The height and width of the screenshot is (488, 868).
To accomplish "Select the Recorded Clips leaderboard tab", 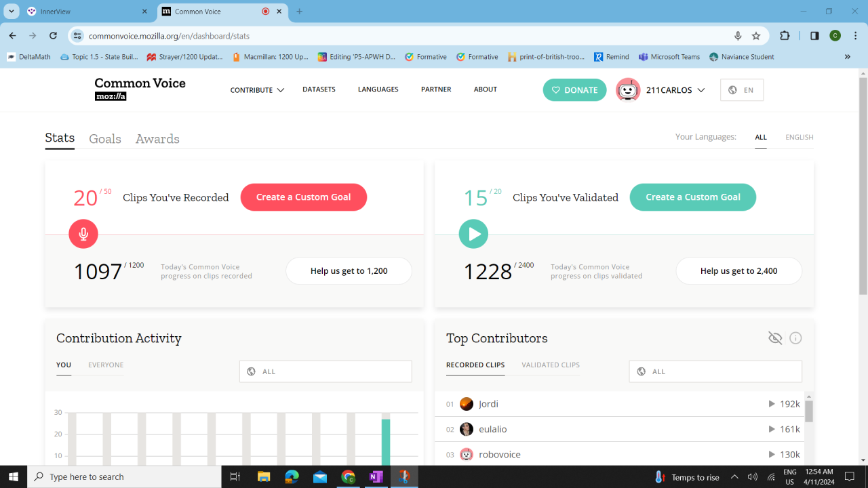I will pyautogui.click(x=475, y=365).
